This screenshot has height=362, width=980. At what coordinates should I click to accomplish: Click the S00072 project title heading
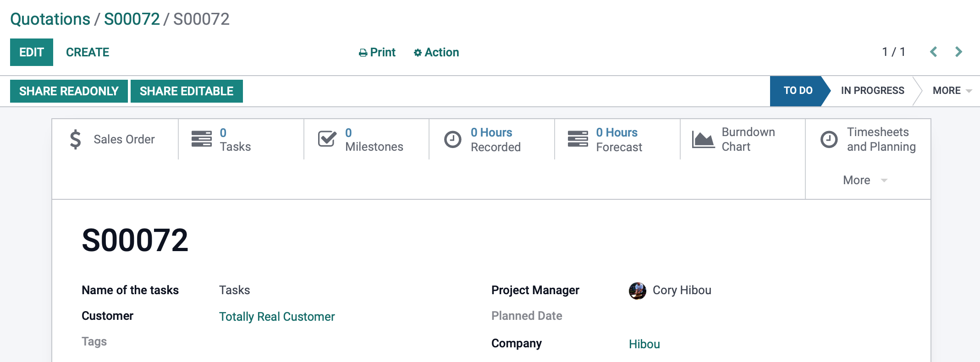(135, 240)
